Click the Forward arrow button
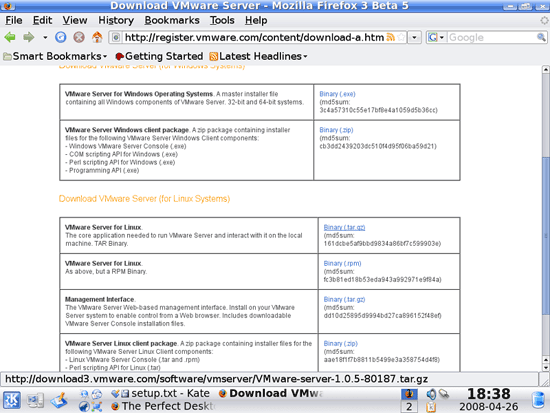The width and height of the screenshot is (550, 413). [28, 37]
